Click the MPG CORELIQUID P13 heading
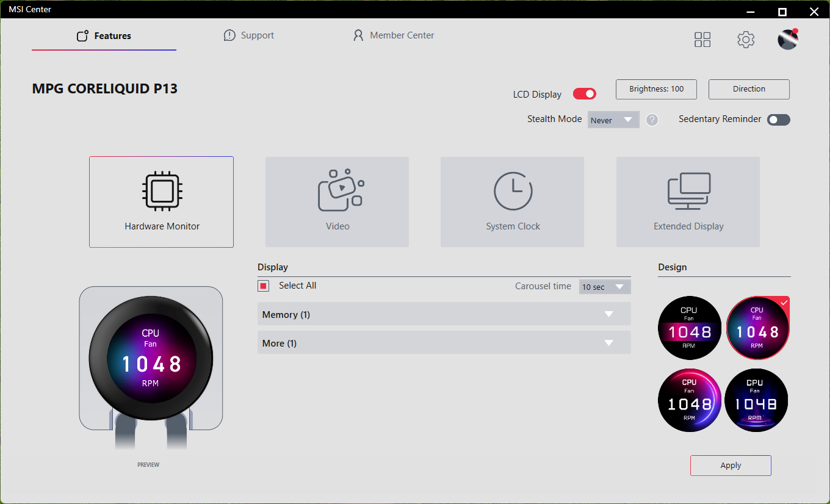Screen dimensions: 830x504 point(105,88)
